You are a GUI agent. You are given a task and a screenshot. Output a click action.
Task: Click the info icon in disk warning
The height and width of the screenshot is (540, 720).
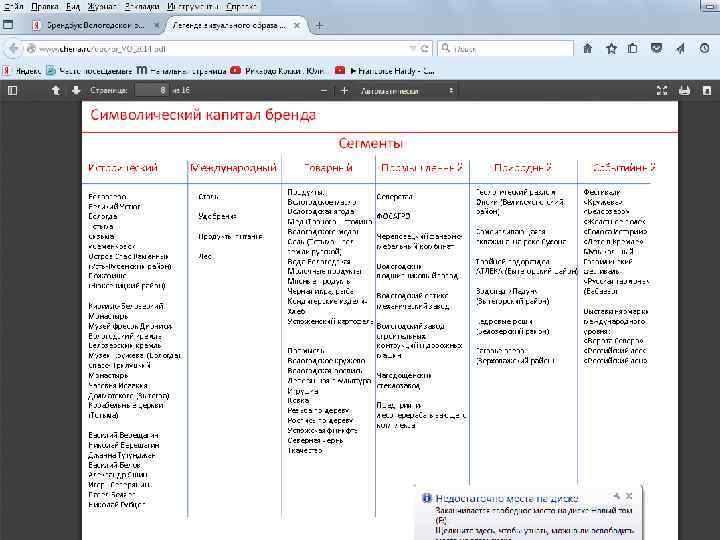pos(427,498)
